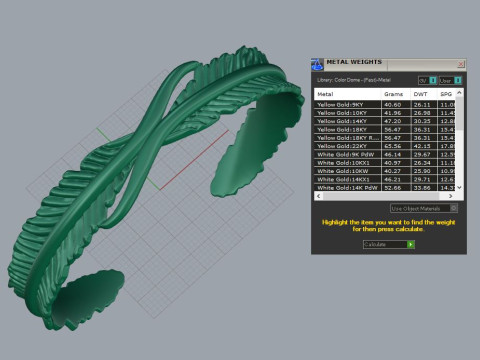Click DWT value 26.34
480x360 pixels.
click(422, 163)
